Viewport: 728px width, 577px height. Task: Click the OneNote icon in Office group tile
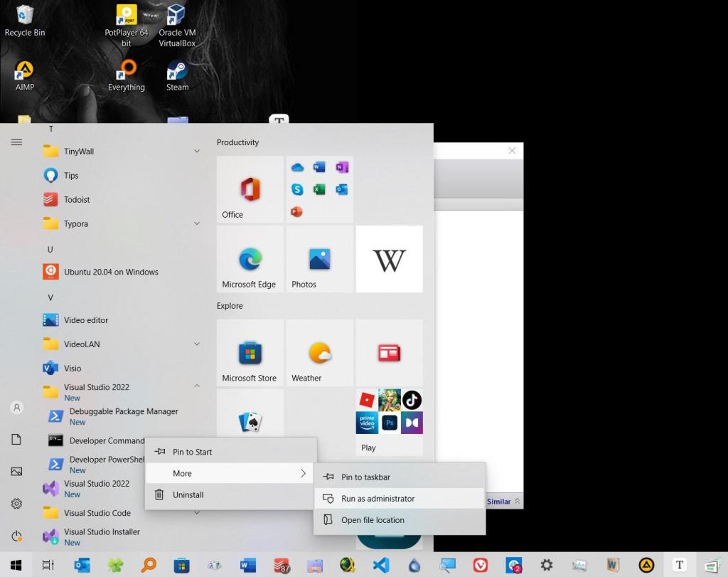pos(342,167)
